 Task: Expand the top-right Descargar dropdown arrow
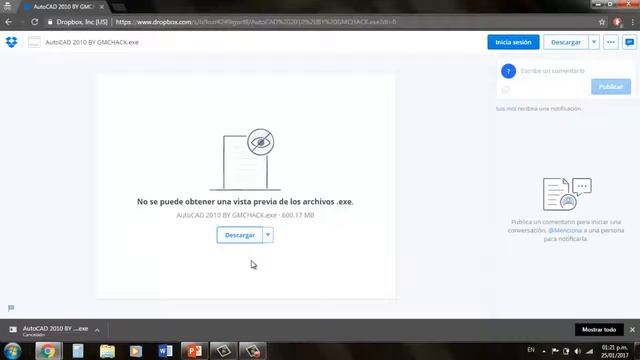pos(594,42)
